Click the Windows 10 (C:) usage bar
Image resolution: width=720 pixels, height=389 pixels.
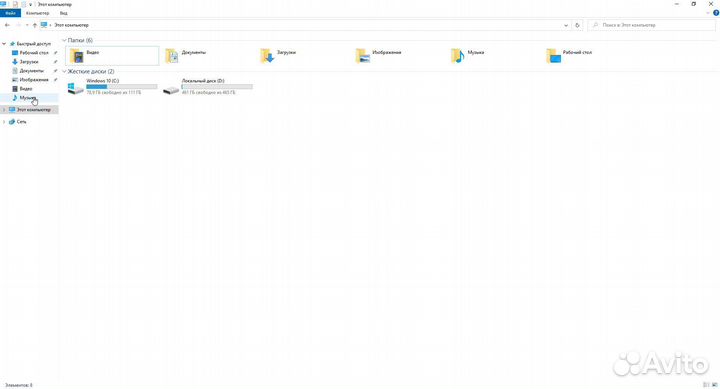(122, 86)
